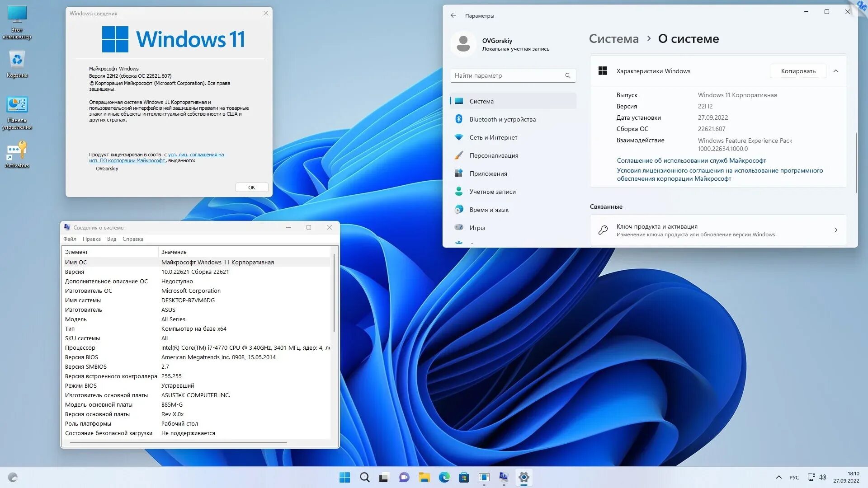Select Приложения in Settings sidebar
Image resolution: width=868 pixels, height=488 pixels.
[513, 174]
